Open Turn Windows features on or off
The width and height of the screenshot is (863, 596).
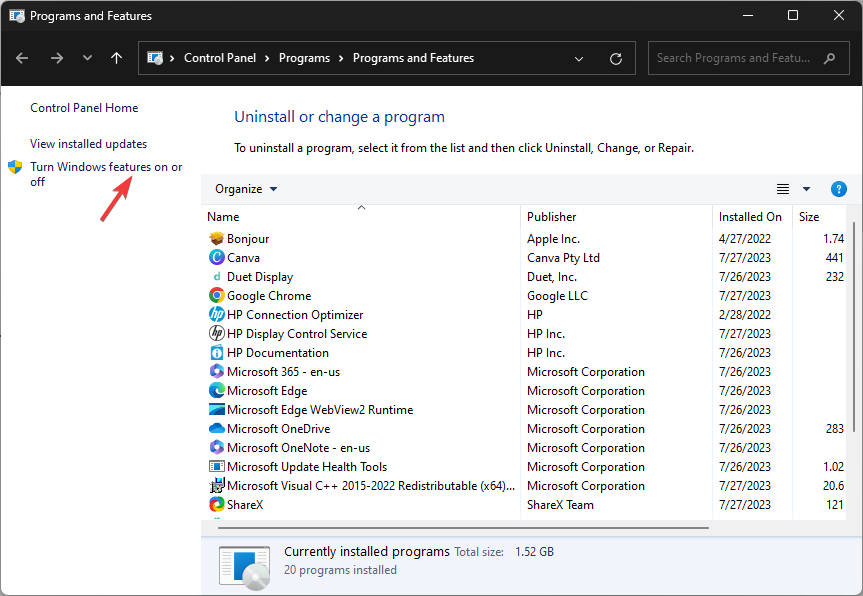tap(106, 174)
